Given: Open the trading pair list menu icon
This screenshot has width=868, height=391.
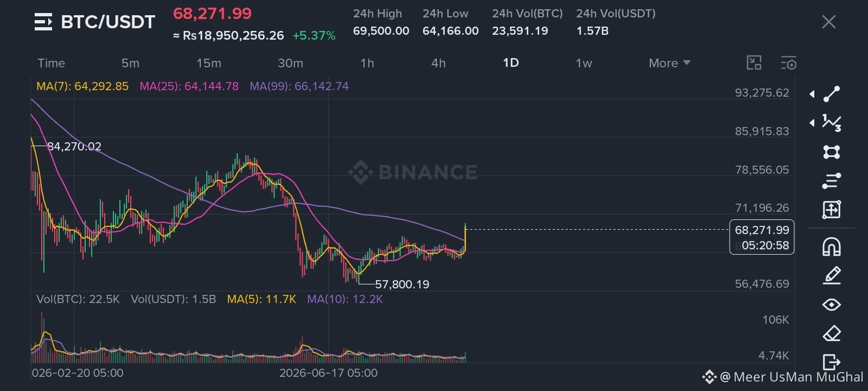Looking at the screenshot, I should pyautogui.click(x=43, y=22).
